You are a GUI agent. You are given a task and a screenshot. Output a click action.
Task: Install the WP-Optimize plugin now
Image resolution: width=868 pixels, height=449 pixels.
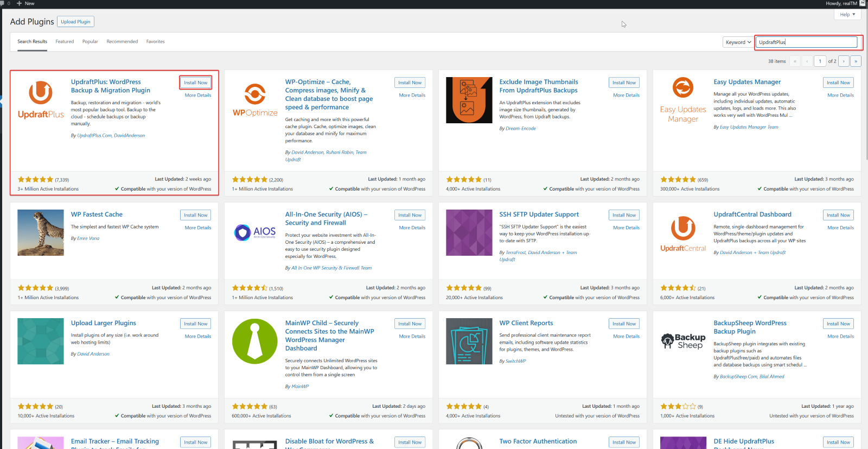pyautogui.click(x=410, y=83)
